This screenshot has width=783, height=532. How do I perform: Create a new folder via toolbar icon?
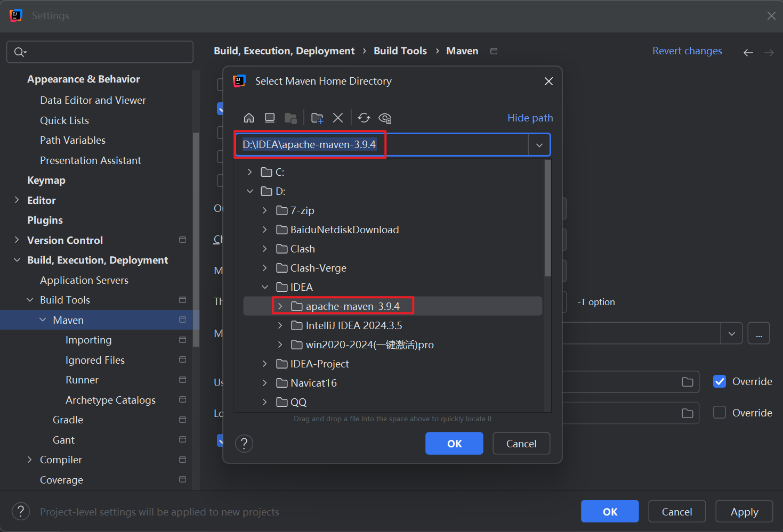(x=317, y=118)
